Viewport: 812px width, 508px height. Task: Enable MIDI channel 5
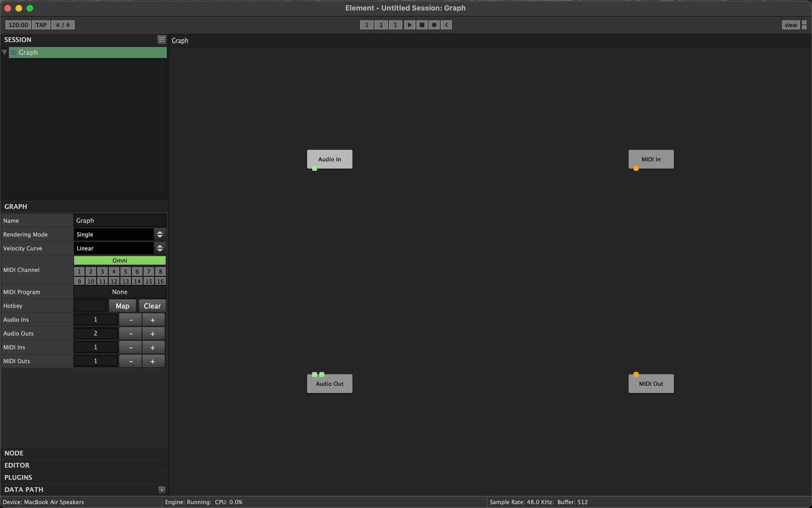coord(126,271)
